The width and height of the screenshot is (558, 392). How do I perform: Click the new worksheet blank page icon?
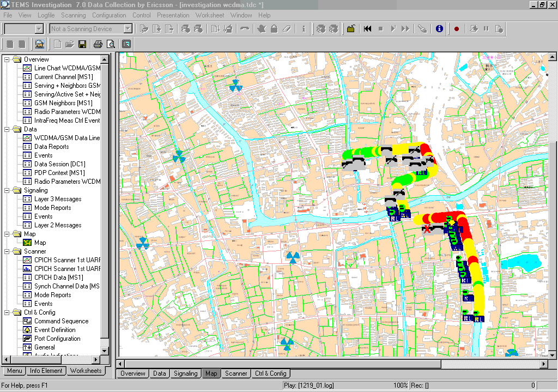pyautogui.click(x=57, y=44)
